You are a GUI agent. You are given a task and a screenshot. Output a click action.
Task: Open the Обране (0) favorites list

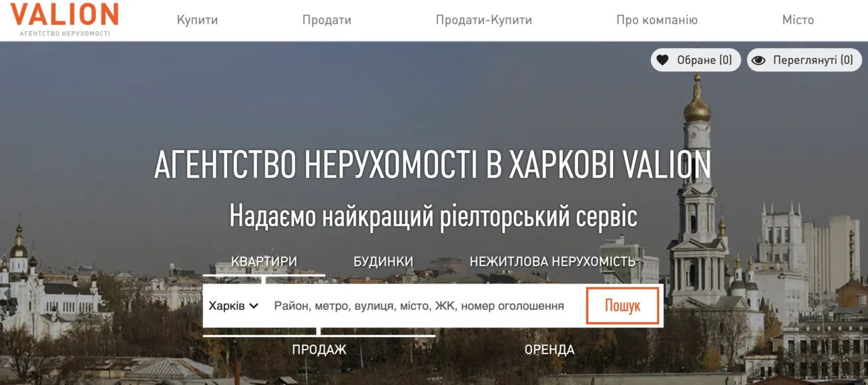(696, 60)
